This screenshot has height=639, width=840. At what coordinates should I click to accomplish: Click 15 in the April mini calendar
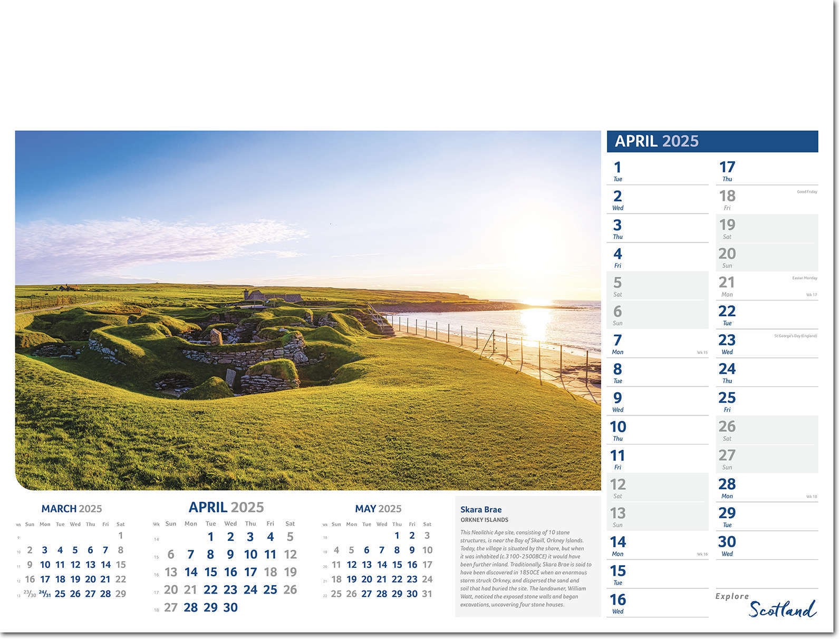pyautogui.click(x=210, y=572)
